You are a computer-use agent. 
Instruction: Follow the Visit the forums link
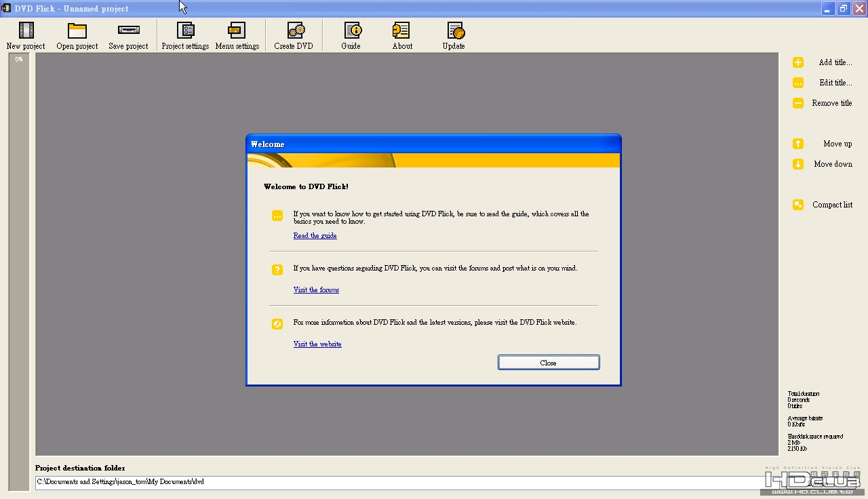tap(316, 290)
